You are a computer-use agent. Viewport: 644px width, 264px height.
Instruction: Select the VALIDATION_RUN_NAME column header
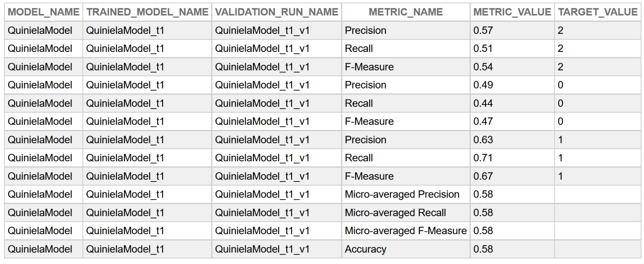coord(277,12)
